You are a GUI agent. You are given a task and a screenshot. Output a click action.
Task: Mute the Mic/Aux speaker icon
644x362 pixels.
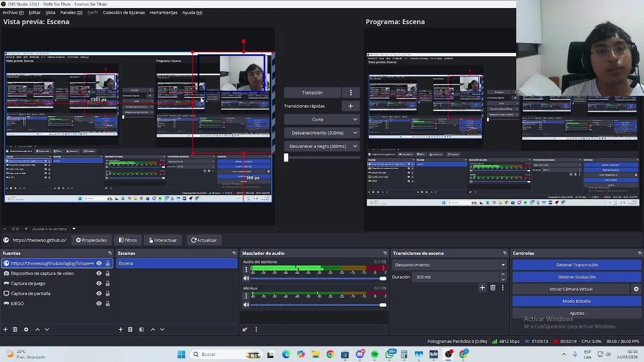[x=246, y=305]
